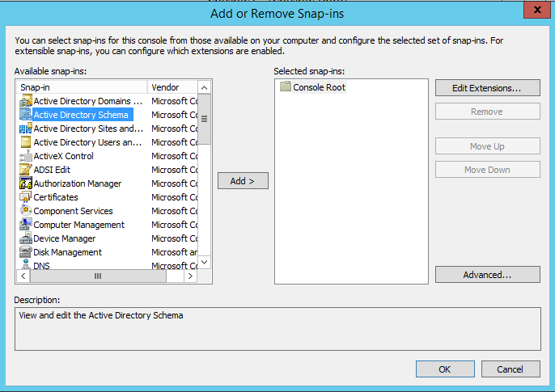Screen dimensions: 555x392
Task: Select "Active Directory Users an..." text
Action: [87, 142]
